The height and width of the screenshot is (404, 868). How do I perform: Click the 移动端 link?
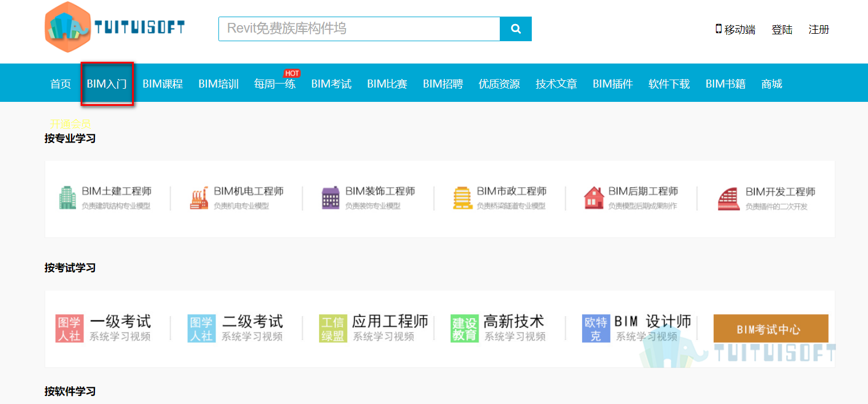(740, 30)
